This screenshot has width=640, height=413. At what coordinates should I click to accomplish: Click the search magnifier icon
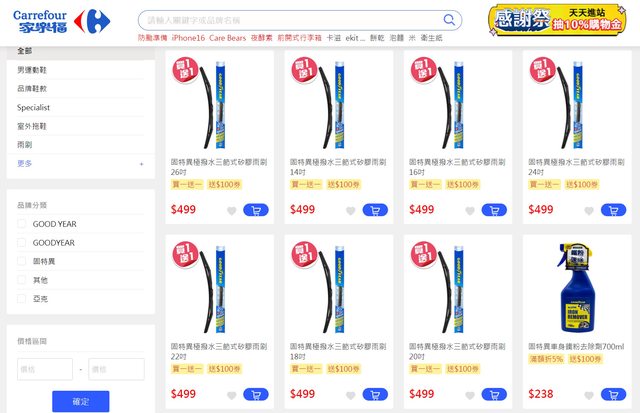(x=449, y=20)
